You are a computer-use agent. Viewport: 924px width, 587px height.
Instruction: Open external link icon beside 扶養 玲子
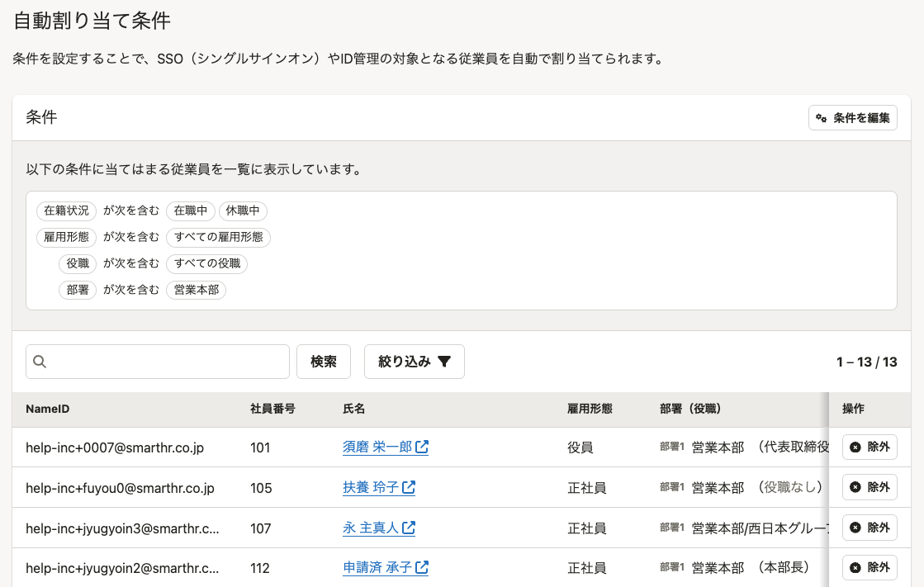(x=409, y=488)
